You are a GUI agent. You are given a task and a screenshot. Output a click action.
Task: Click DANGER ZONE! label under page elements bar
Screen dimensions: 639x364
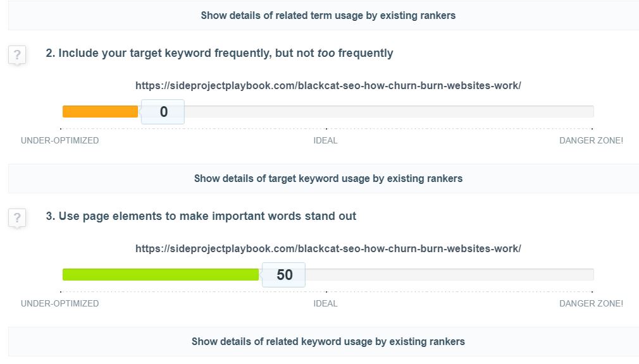click(x=591, y=303)
